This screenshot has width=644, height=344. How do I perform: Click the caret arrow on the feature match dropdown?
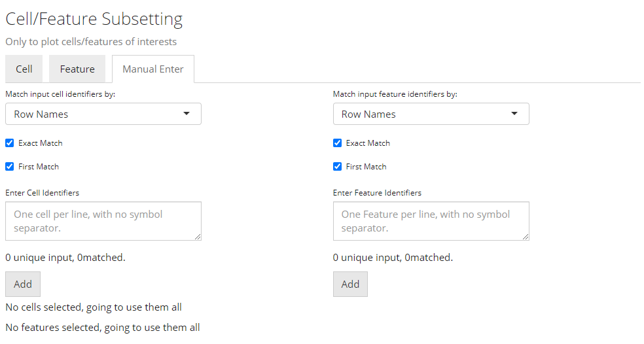click(514, 114)
